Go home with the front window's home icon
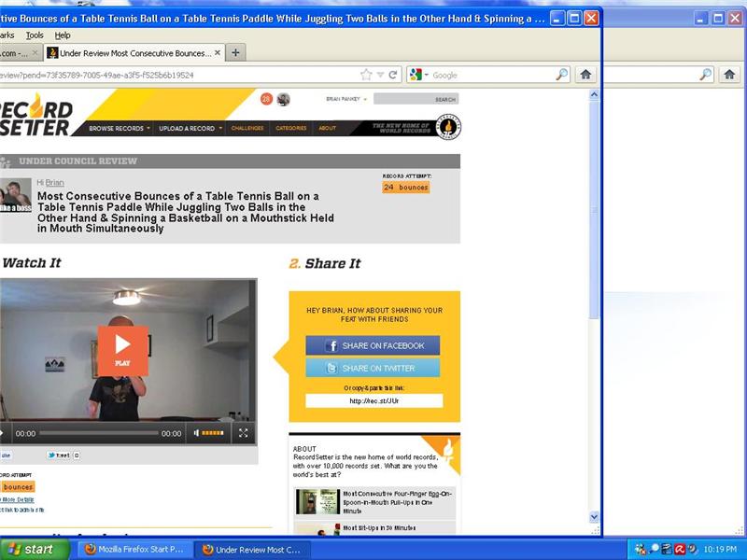 pyautogui.click(x=585, y=75)
